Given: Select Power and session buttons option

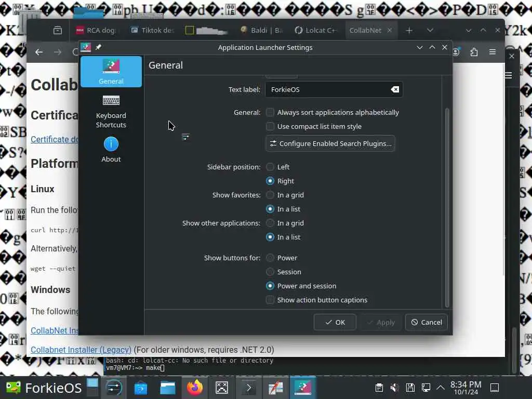Looking at the screenshot, I should coord(301,286).
